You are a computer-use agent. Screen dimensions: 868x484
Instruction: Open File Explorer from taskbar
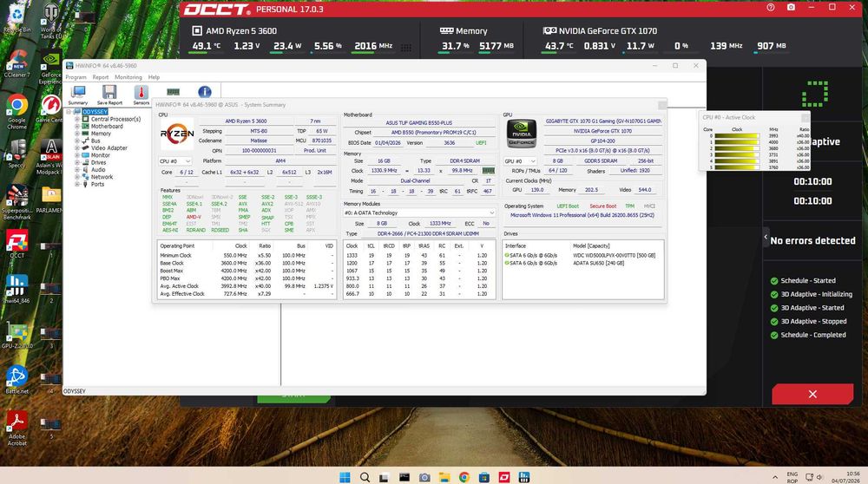point(444,477)
